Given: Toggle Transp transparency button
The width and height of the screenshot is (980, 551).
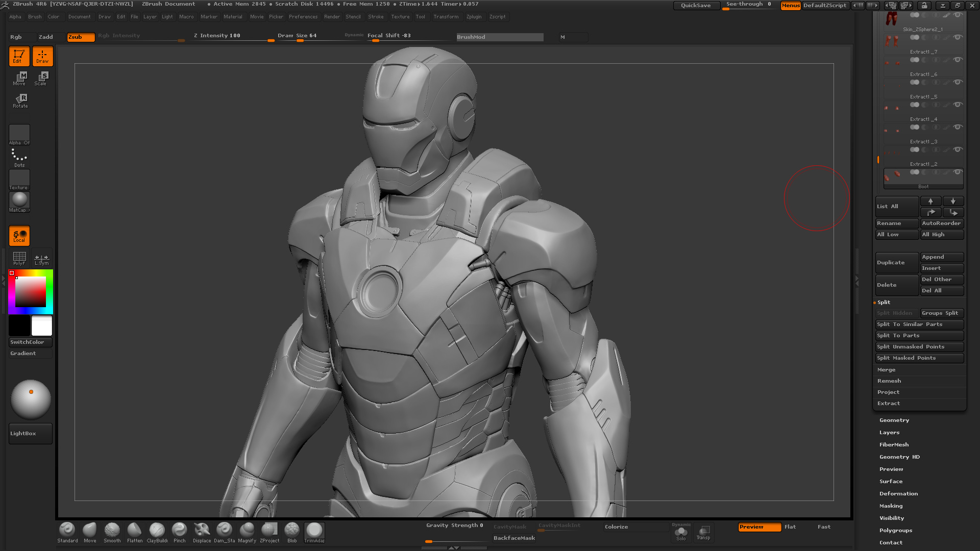Looking at the screenshot, I should pyautogui.click(x=703, y=533).
